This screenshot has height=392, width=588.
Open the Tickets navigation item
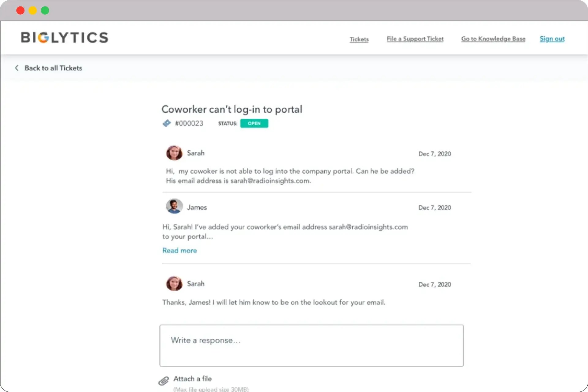(359, 39)
